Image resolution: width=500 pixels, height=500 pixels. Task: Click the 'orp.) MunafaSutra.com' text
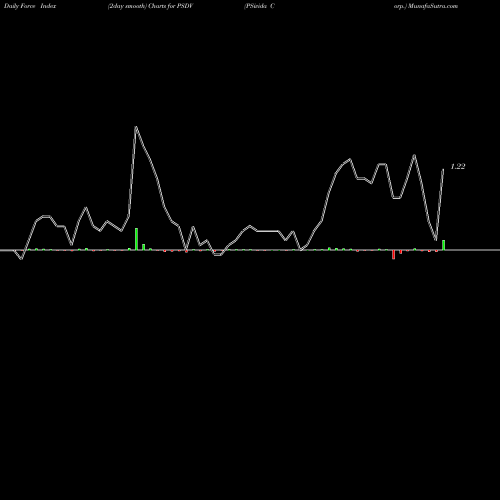[426, 6]
